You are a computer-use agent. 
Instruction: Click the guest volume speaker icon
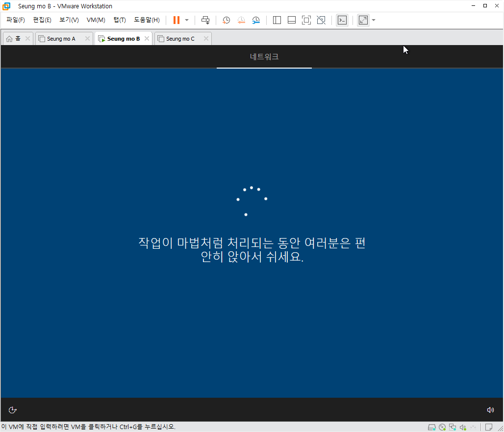tap(490, 410)
